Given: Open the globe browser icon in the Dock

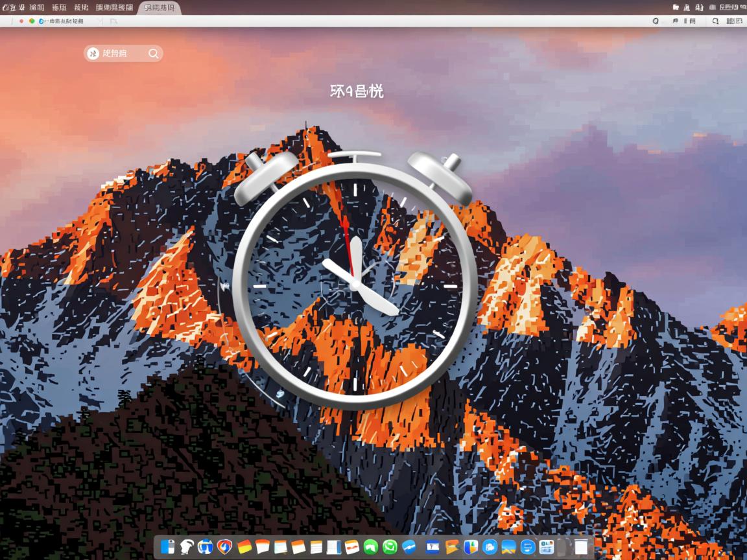Looking at the screenshot, I should [204, 548].
